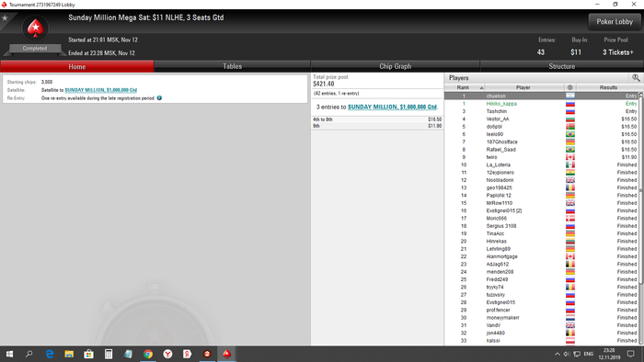
Task: Select player Hikiko_kappa row
Action: 542,104
